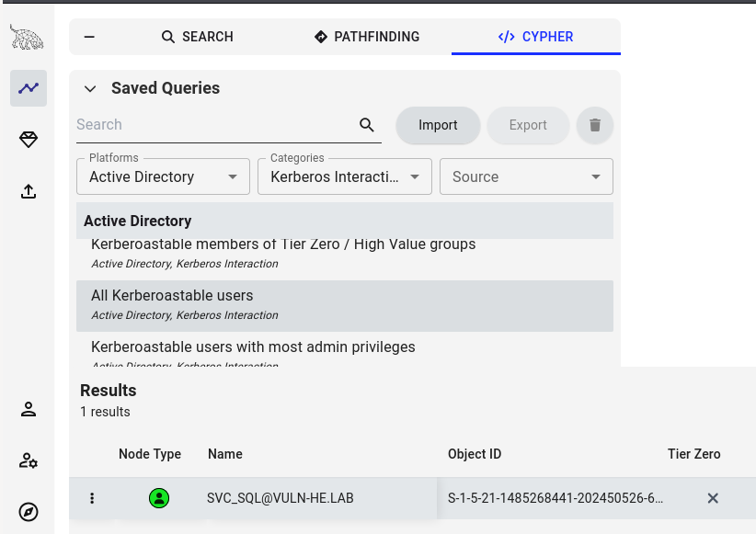Switch to the PATHFINDING tab

click(x=367, y=37)
